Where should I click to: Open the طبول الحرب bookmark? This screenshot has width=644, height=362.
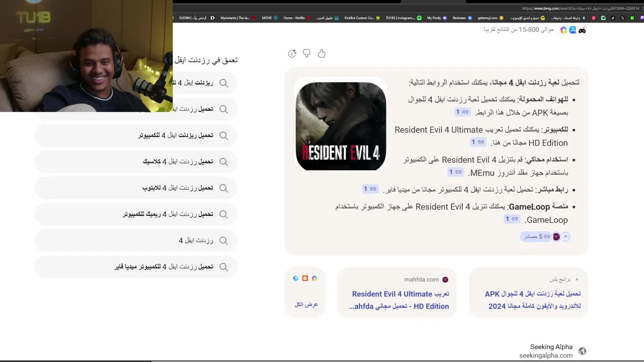click(327, 18)
